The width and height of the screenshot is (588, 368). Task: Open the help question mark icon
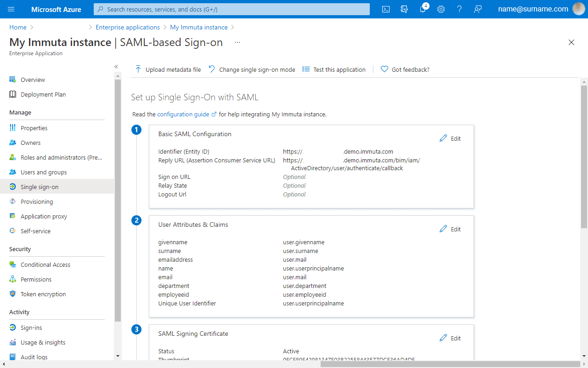point(459,9)
